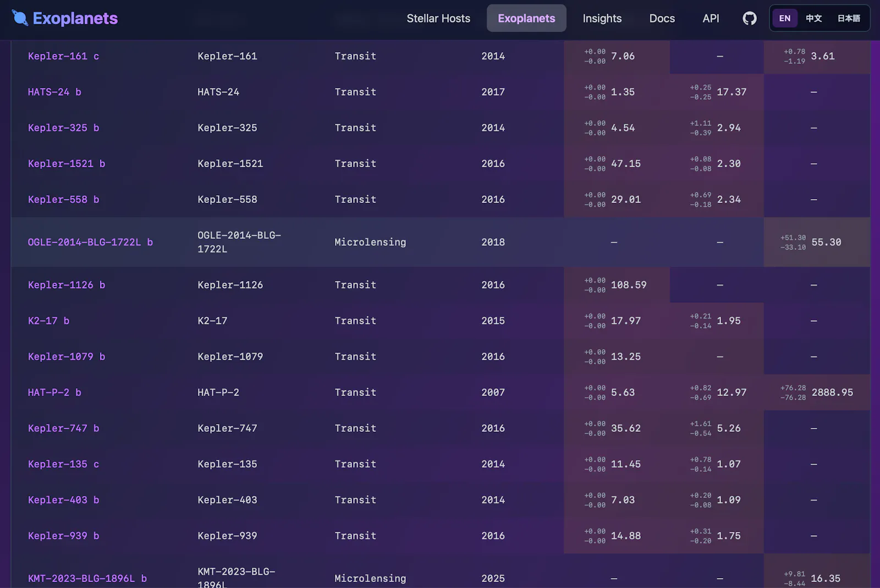Open planet Kepler-558 b
The width and height of the screenshot is (880, 588).
[x=63, y=199]
